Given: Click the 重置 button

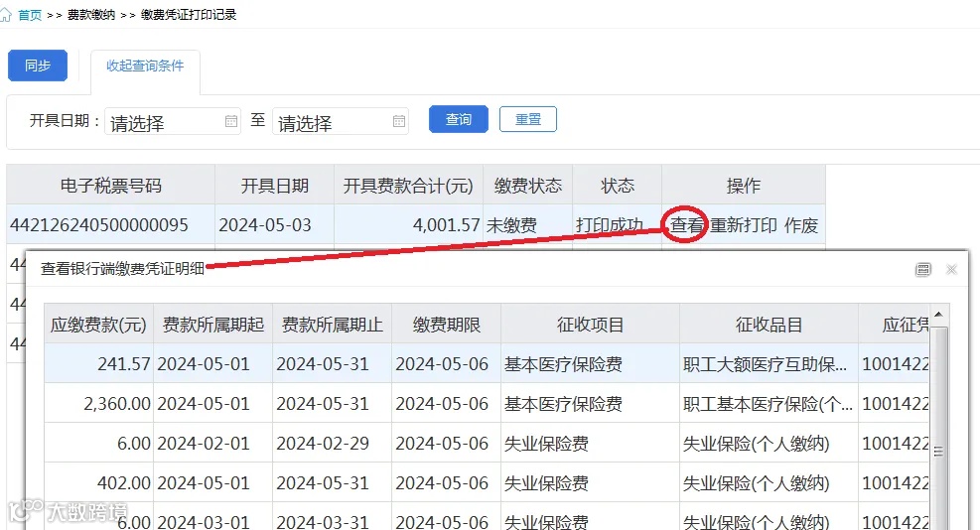Looking at the screenshot, I should point(528,119).
